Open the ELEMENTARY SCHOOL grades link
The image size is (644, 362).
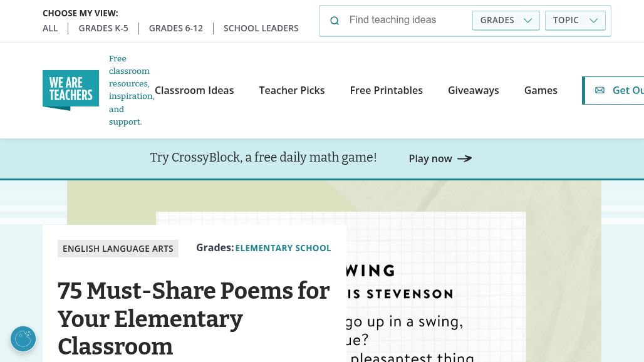pyautogui.click(x=283, y=248)
